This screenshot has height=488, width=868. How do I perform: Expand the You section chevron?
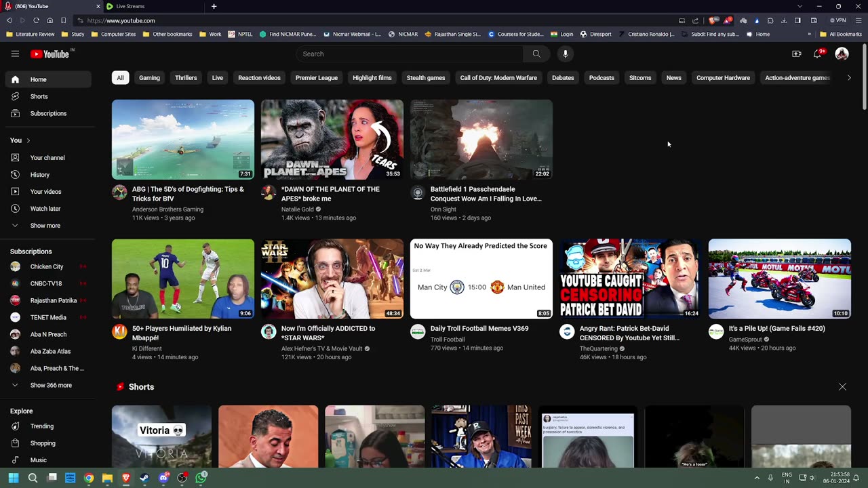pyautogui.click(x=28, y=140)
